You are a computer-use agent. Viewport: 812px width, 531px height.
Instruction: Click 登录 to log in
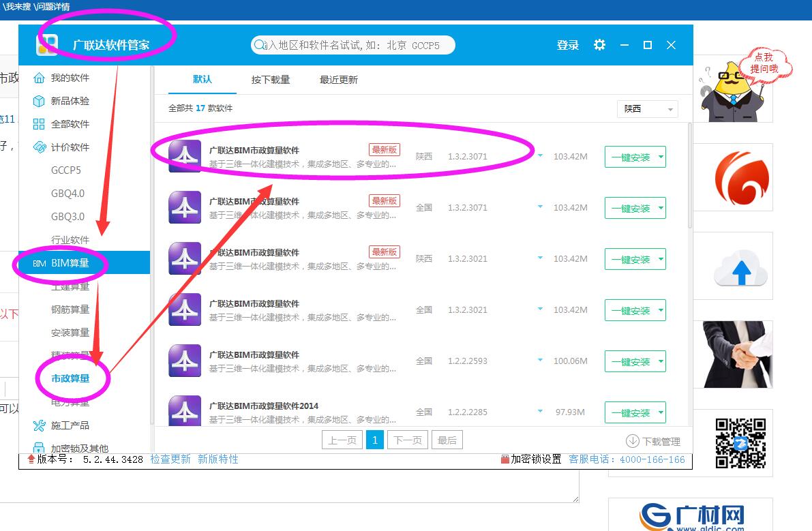pos(567,46)
